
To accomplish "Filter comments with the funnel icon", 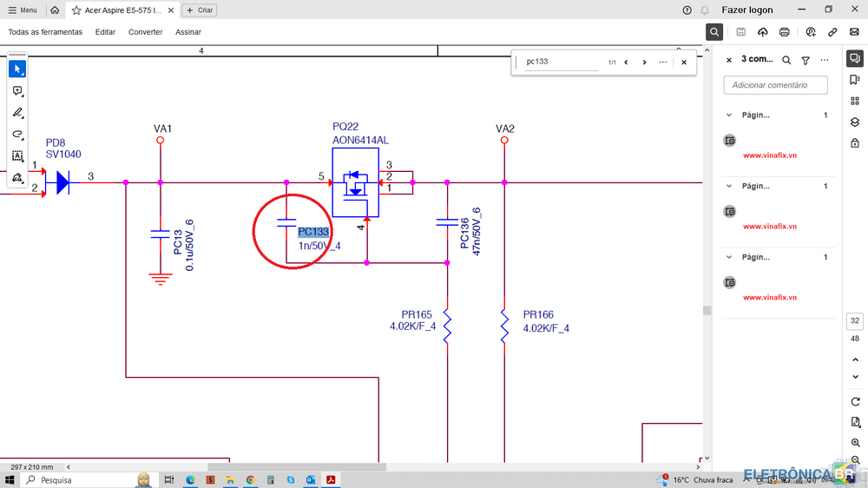I will [x=806, y=61].
